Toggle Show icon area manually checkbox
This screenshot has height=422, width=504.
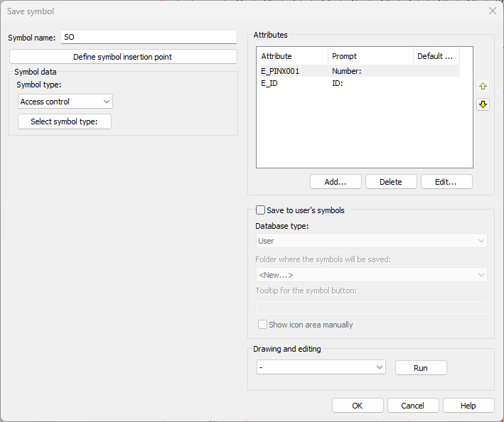(262, 325)
